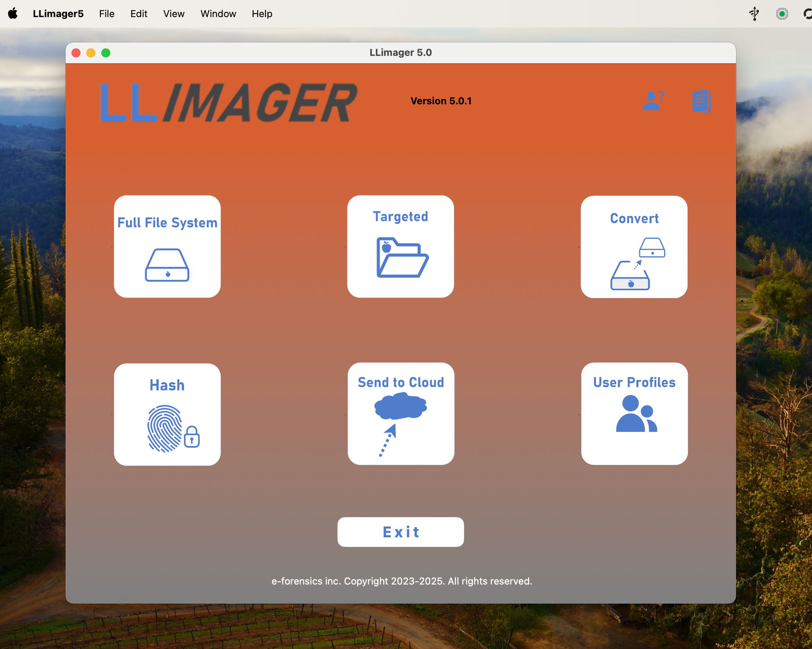Click the Exit button
The width and height of the screenshot is (812, 649).
[x=401, y=532]
